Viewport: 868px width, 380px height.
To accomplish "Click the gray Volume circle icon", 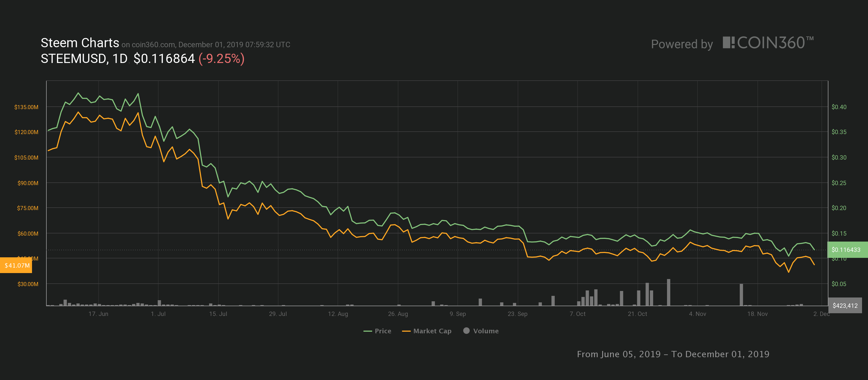I will pos(466,331).
